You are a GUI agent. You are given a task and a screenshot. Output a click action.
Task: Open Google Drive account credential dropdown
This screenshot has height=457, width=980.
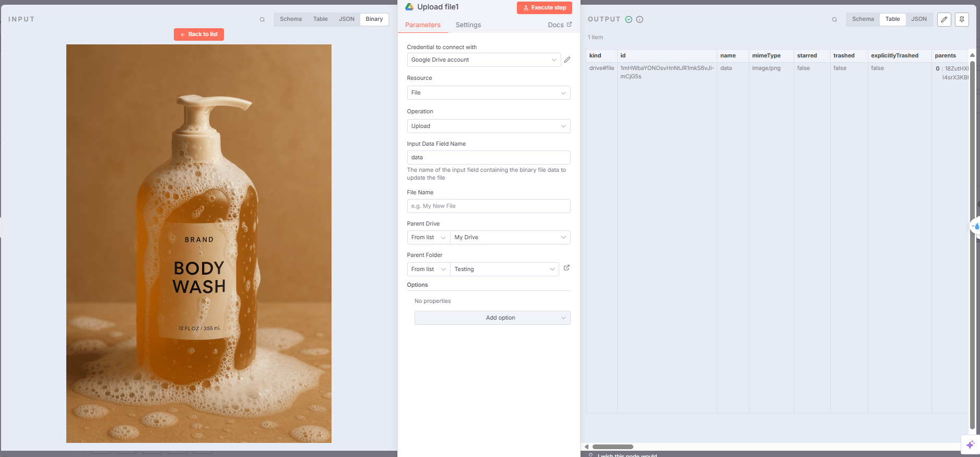[x=484, y=60]
